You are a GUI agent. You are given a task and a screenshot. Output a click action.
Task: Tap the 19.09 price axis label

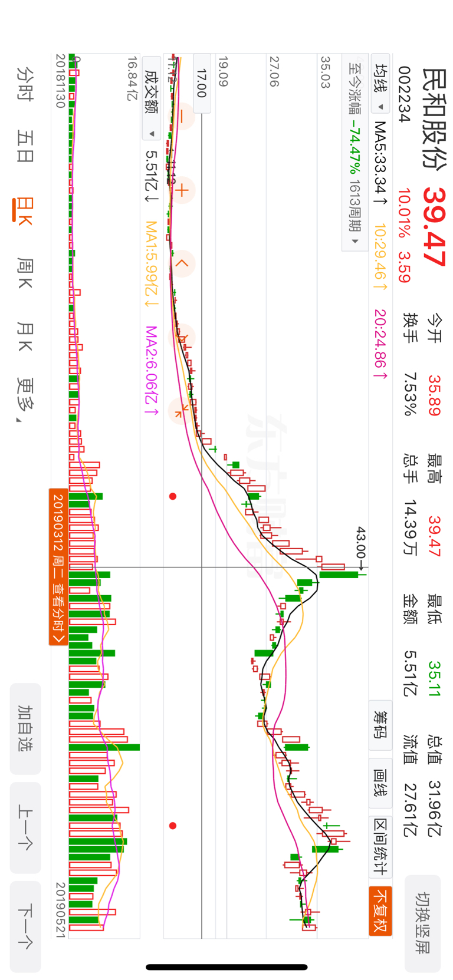coord(222,72)
